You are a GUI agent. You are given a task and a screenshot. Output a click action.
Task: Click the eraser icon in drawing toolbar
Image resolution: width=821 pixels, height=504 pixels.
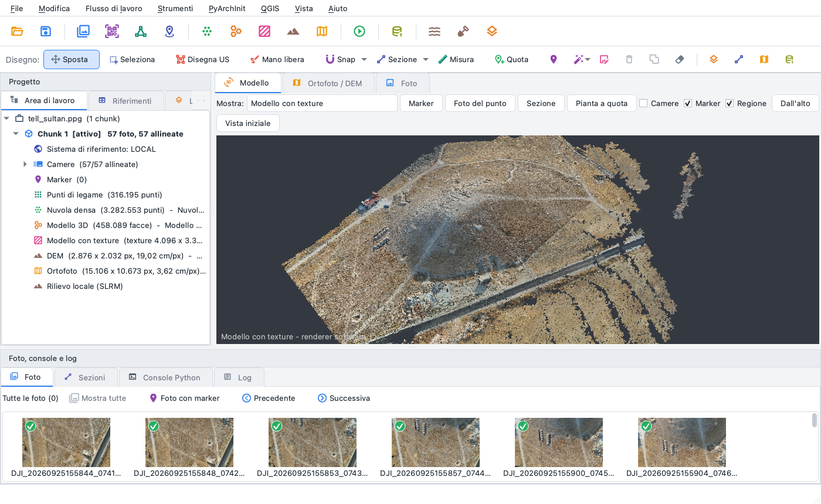pyautogui.click(x=680, y=59)
